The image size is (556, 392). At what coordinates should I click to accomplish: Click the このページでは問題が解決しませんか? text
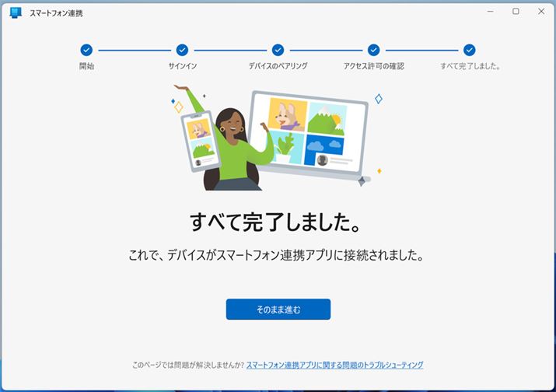coord(188,365)
